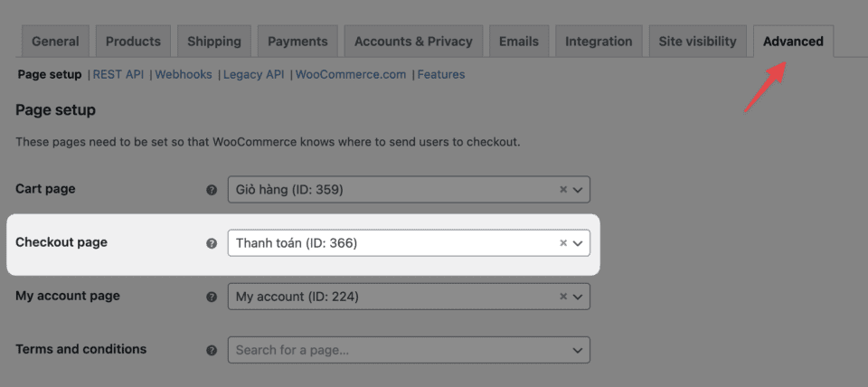Screen dimensions: 868x387
Task: Open the Features section link
Action: tap(441, 74)
